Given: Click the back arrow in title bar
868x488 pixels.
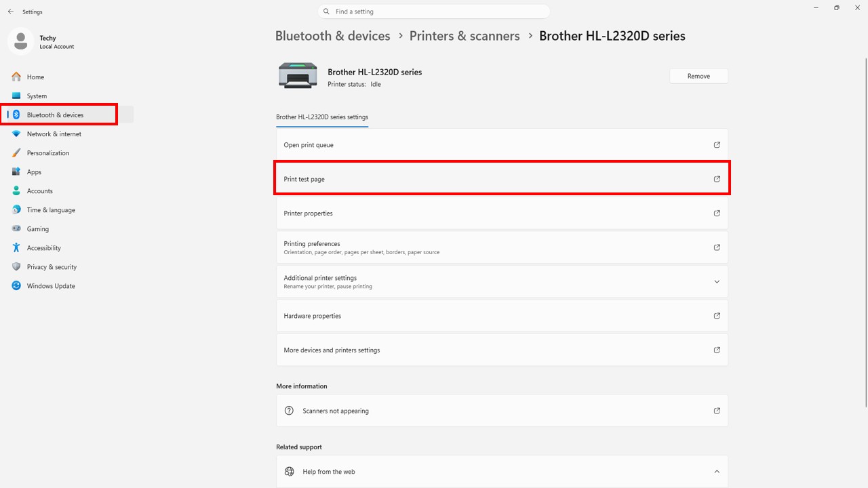Looking at the screenshot, I should pos(10,12).
